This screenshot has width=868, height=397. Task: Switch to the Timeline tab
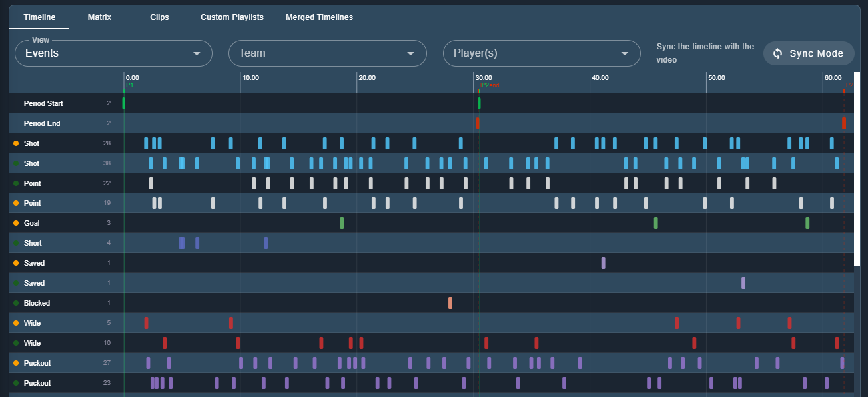(x=39, y=17)
